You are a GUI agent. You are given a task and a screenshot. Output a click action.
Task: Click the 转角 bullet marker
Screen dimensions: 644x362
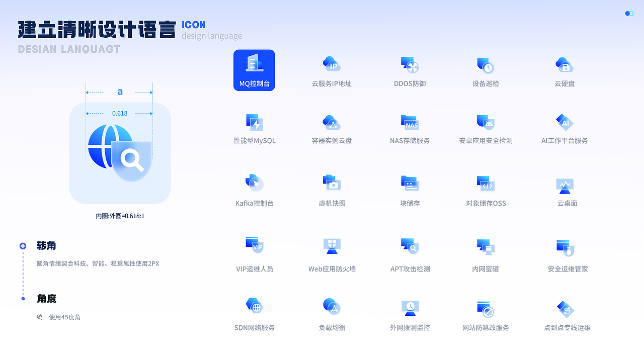click(x=22, y=246)
